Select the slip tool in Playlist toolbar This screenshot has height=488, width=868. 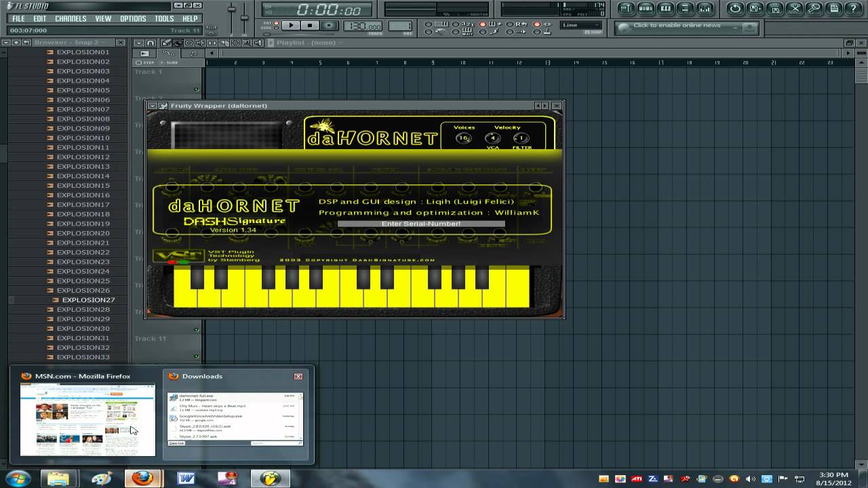click(212, 43)
